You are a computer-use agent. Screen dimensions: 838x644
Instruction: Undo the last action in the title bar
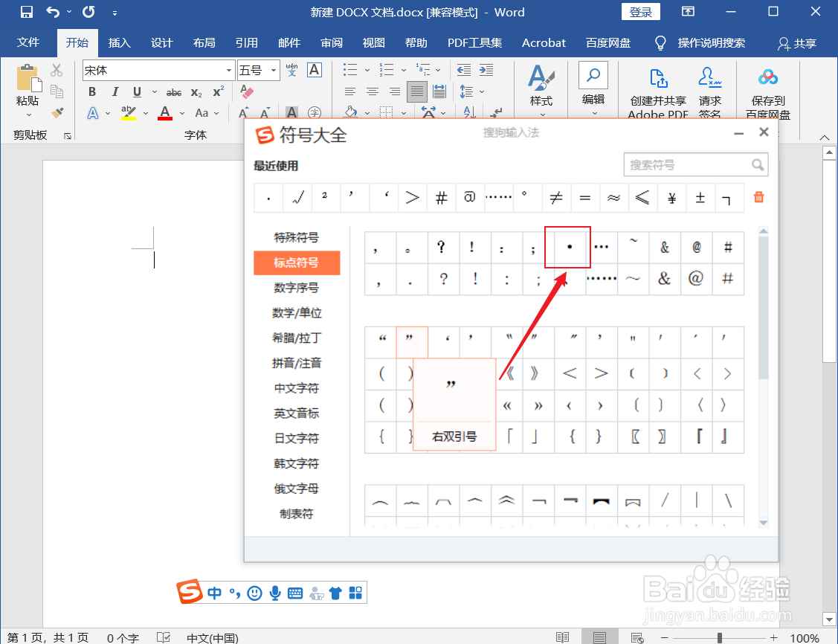click(53, 12)
